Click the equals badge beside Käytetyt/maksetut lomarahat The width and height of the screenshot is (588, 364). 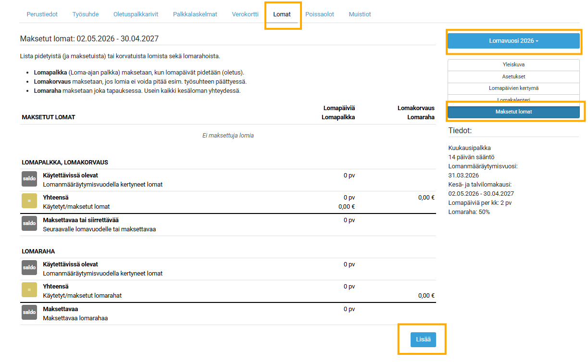coord(29,290)
